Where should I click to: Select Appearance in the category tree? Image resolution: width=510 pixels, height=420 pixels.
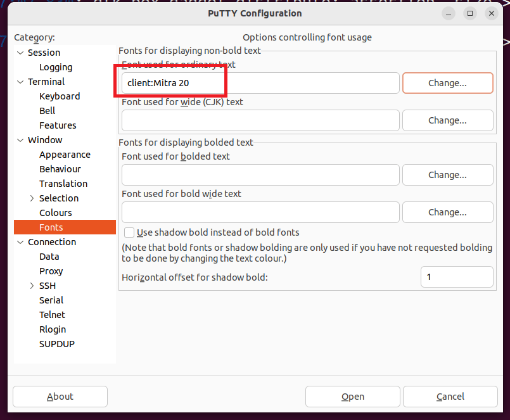pyautogui.click(x=65, y=155)
